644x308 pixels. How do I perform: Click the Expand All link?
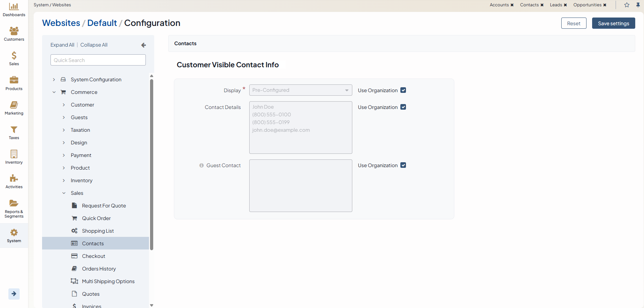click(x=62, y=45)
